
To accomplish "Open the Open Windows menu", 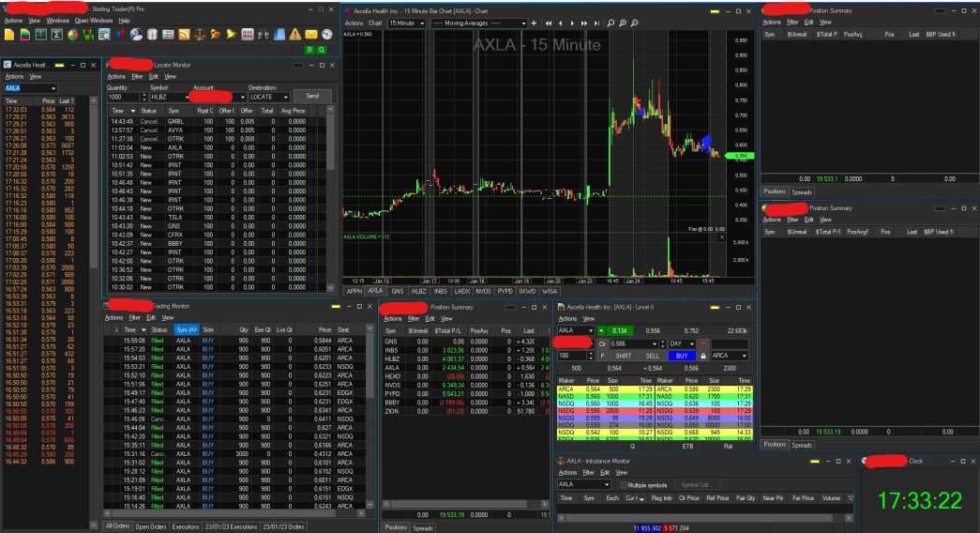I will click(94, 20).
